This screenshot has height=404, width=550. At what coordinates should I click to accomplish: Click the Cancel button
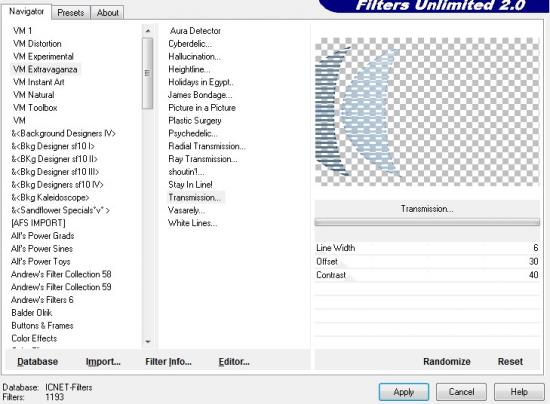click(461, 392)
